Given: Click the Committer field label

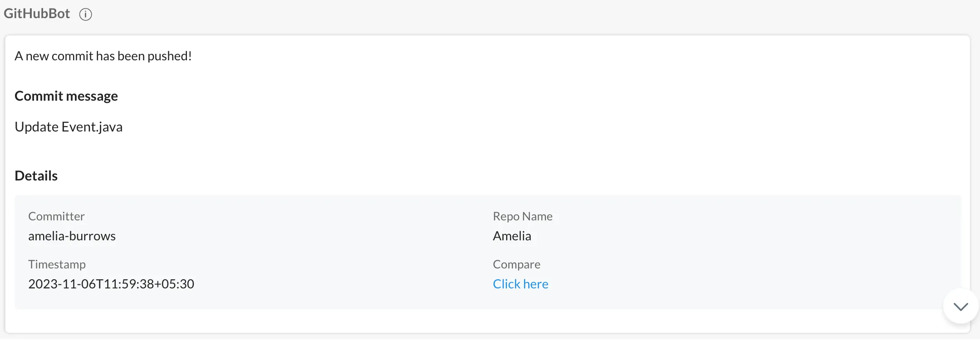Looking at the screenshot, I should [56, 216].
